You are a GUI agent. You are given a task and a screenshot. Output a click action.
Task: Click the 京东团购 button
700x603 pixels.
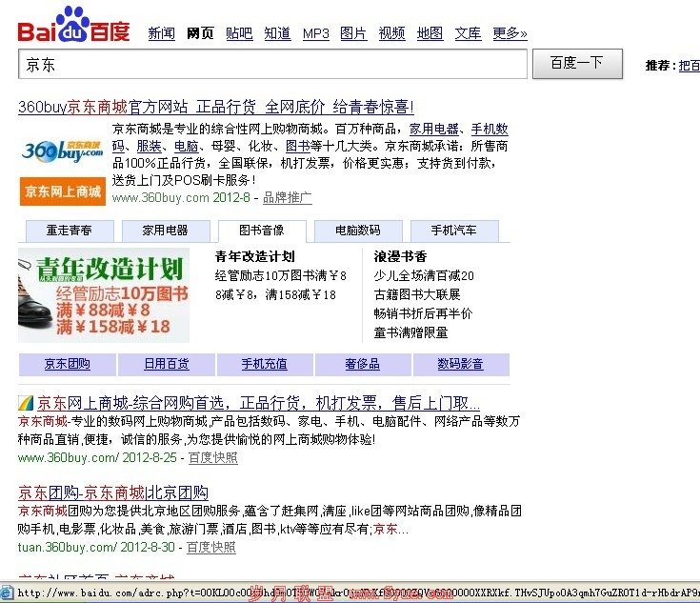[68, 365]
